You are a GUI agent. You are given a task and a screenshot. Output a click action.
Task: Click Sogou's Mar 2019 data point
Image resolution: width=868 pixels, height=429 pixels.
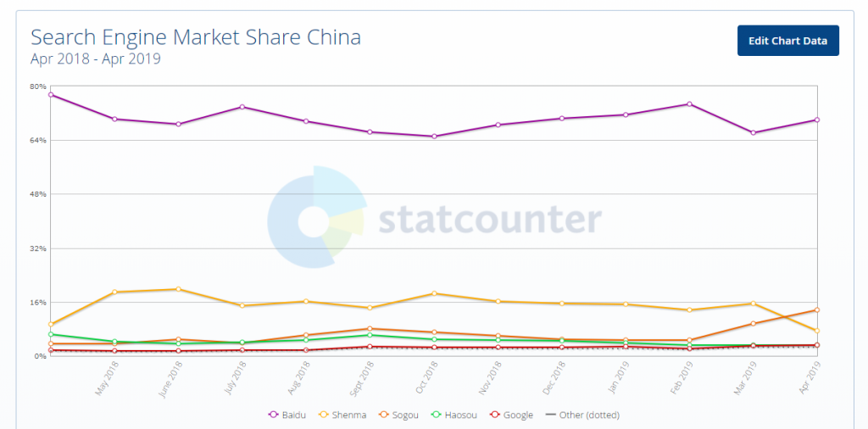[x=753, y=324]
